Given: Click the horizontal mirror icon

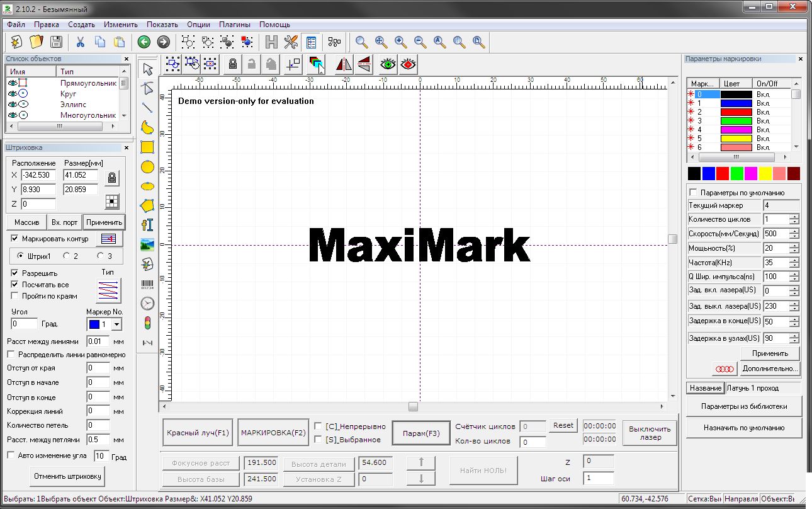Looking at the screenshot, I should click(344, 64).
